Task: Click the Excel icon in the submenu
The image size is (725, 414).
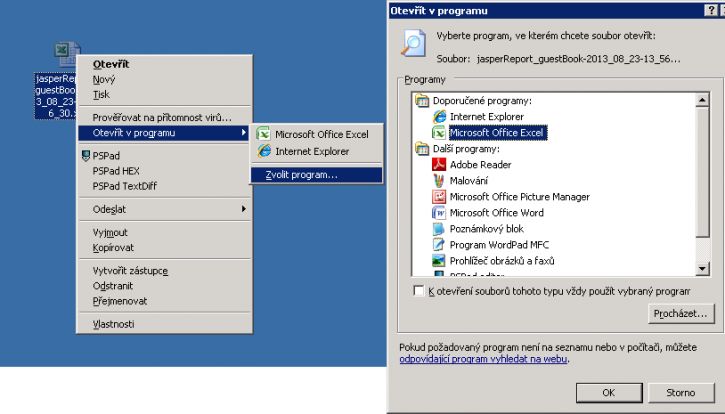Action: (x=263, y=134)
